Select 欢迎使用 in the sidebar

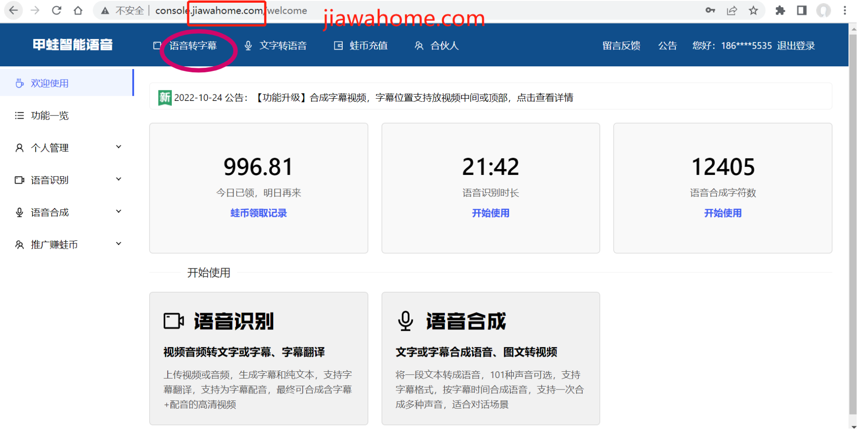[67, 83]
